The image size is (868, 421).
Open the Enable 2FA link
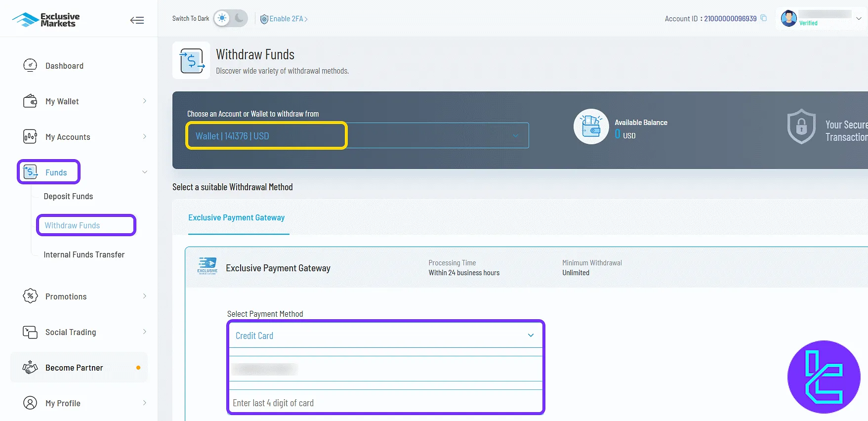click(284, 19)
